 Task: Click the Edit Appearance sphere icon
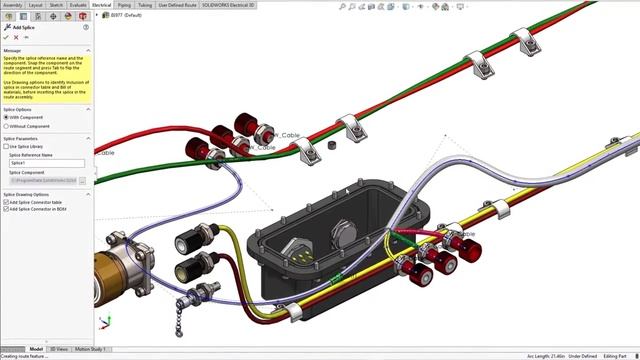click(435, 7)
